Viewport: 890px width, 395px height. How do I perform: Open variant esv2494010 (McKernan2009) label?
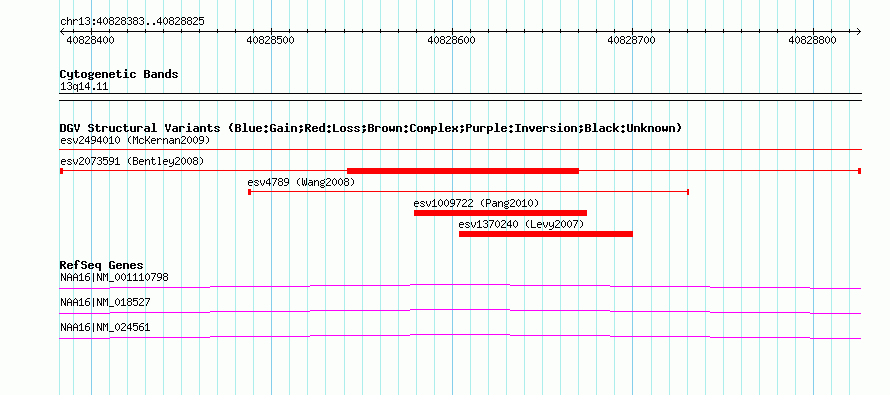click(135, 140)
